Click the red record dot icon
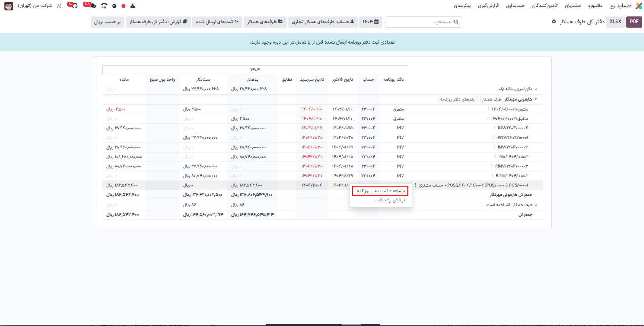 coord(123,6)
